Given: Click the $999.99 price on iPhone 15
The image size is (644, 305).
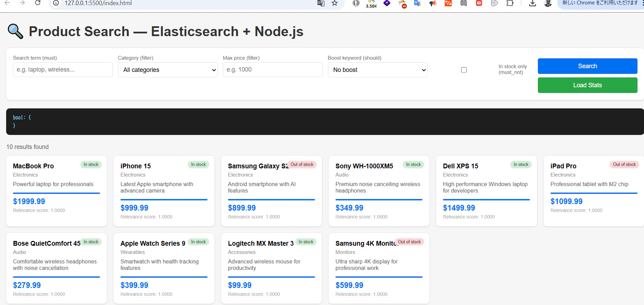Looking at the screenshot, I should (x=134, y=208).
